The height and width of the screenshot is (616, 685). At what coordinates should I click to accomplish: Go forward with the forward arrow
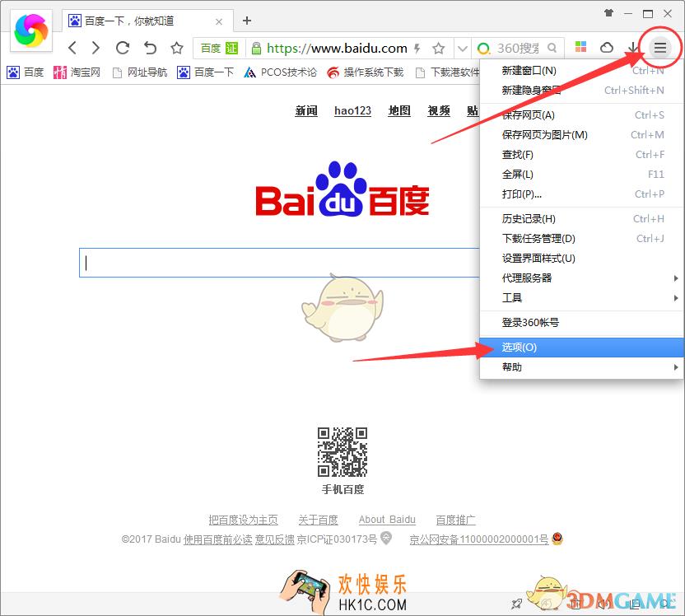(x=96, y=48)
